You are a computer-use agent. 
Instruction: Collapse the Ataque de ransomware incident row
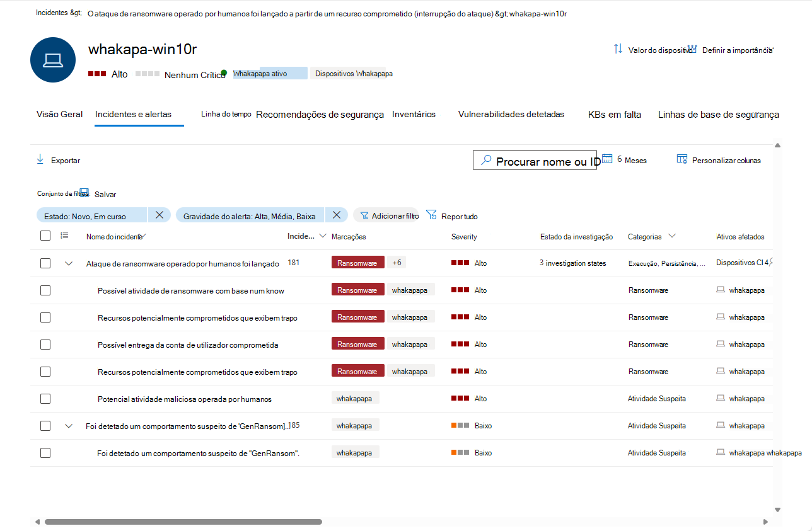[x=69, y=263]
